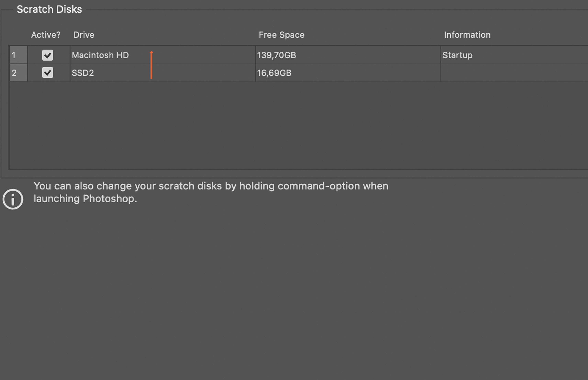This screenshot has width=588, height=380.
Task: Click the Active? column header
Action: click(x=46, y=35)
